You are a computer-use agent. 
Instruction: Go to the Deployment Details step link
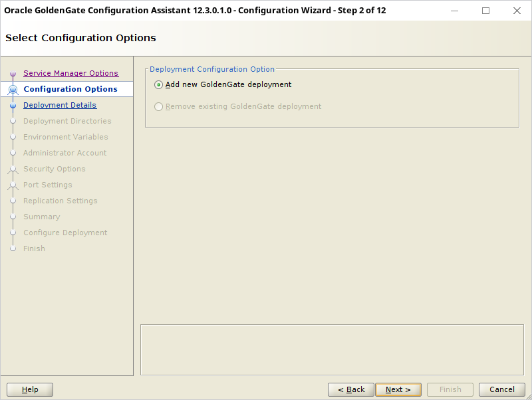[60, 105]
